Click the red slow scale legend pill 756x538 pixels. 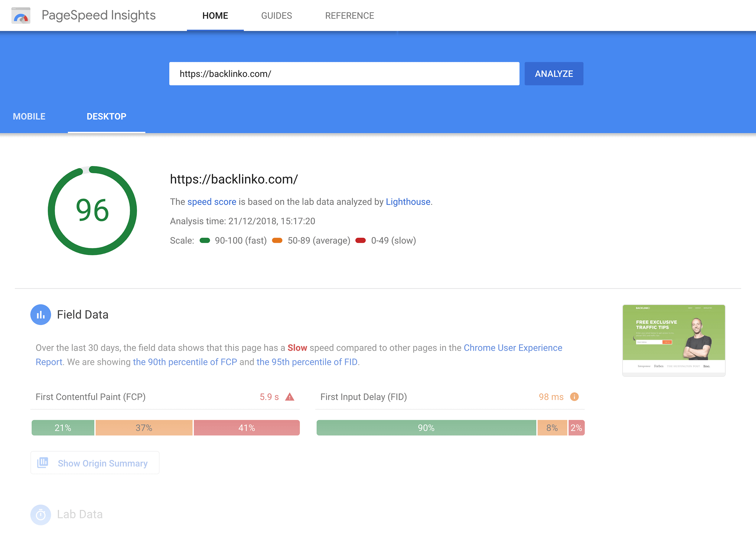360,240
